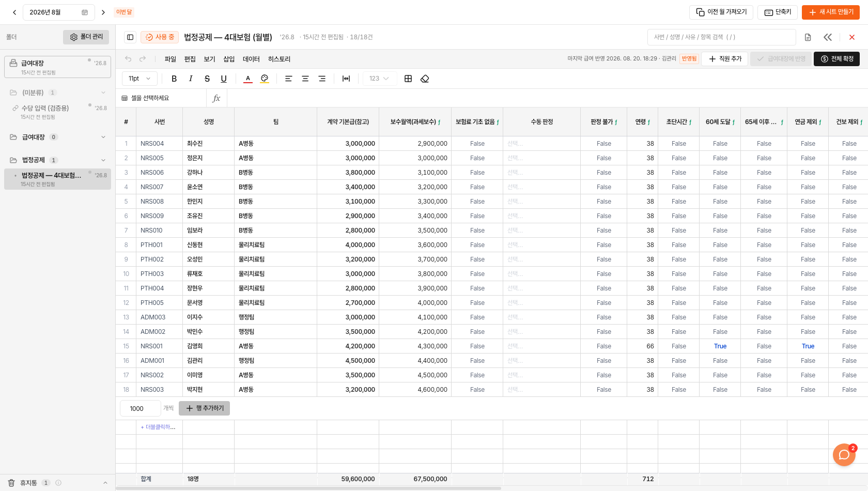Center-align the cell text
This screenshot has width=868, height=491.
[305, 79]
